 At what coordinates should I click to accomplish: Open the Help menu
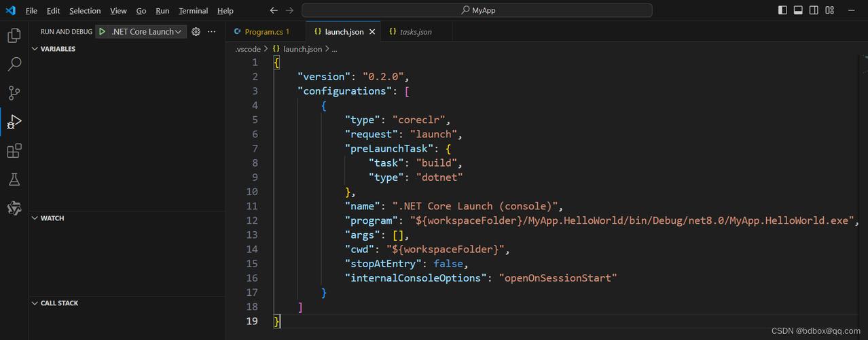coord(225,11)
